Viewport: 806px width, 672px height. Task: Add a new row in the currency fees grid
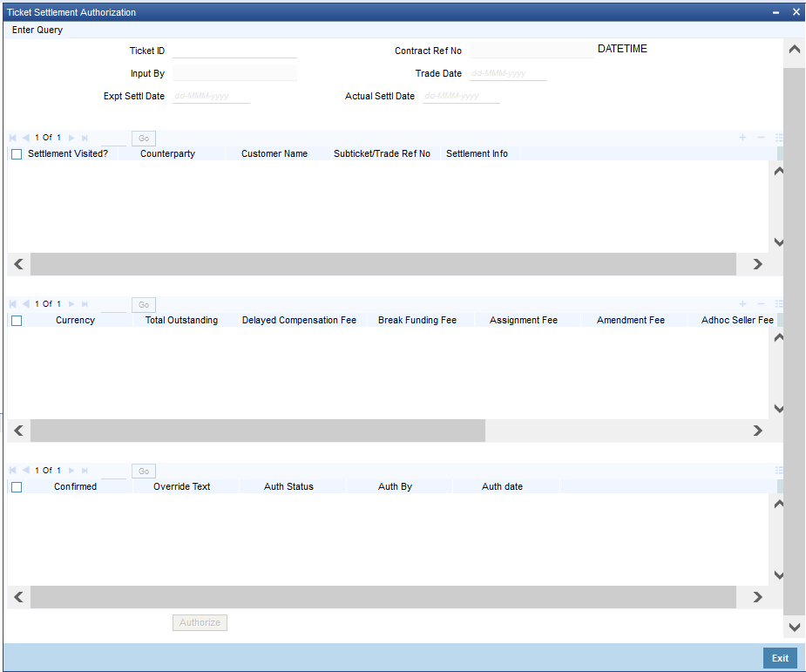[x=742, y=303]
